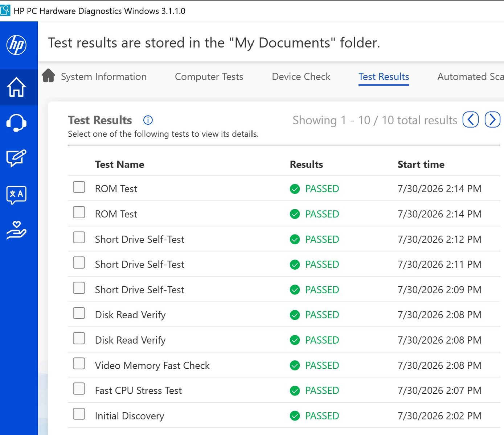Click the PASSED text for Fast CPU Stress Test
504x435 pixels.
(x=322, y=390)
